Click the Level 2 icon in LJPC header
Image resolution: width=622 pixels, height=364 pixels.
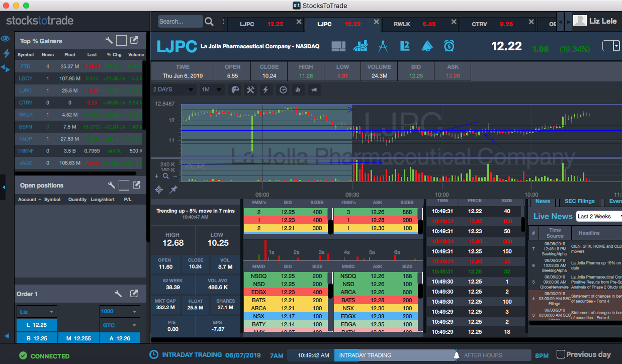coord(405,46)
